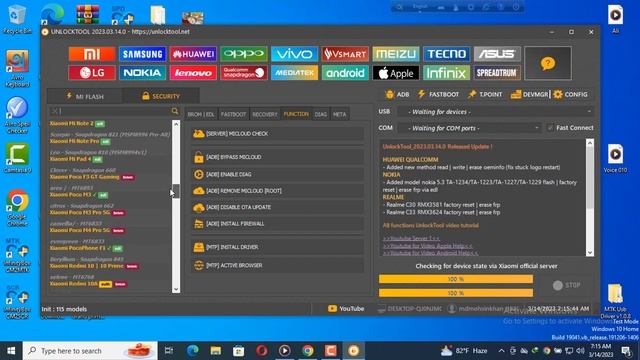Select the Samsung brand icon
The image size is (640, 360).
tap(142, 54)
